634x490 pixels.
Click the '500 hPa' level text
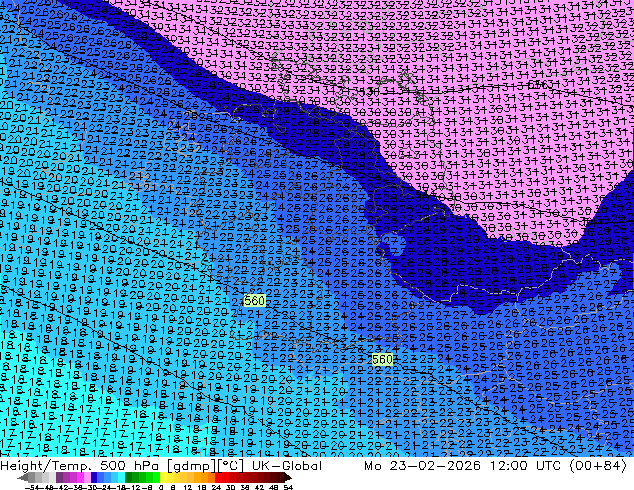[131, 466]
